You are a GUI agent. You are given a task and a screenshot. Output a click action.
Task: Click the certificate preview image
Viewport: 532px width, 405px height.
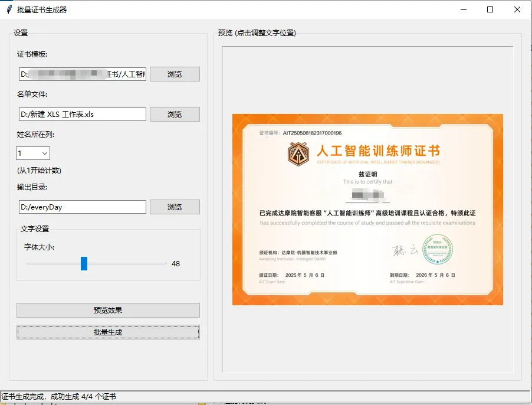coord(367,210)
